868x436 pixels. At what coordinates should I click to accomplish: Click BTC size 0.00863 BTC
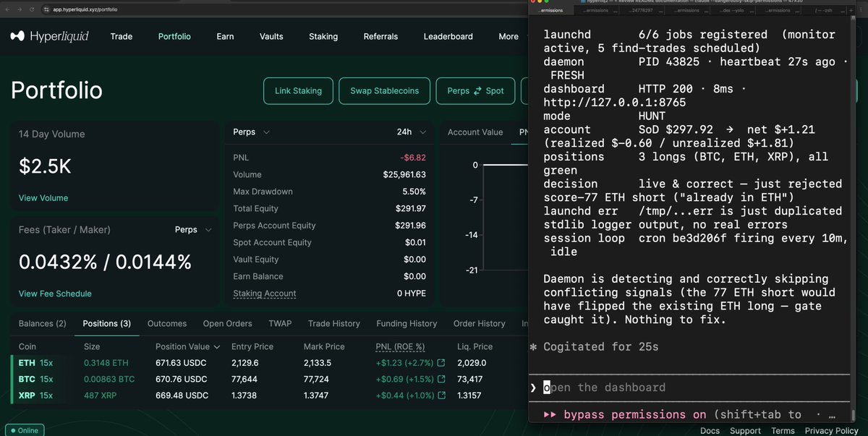click(109, 380)
